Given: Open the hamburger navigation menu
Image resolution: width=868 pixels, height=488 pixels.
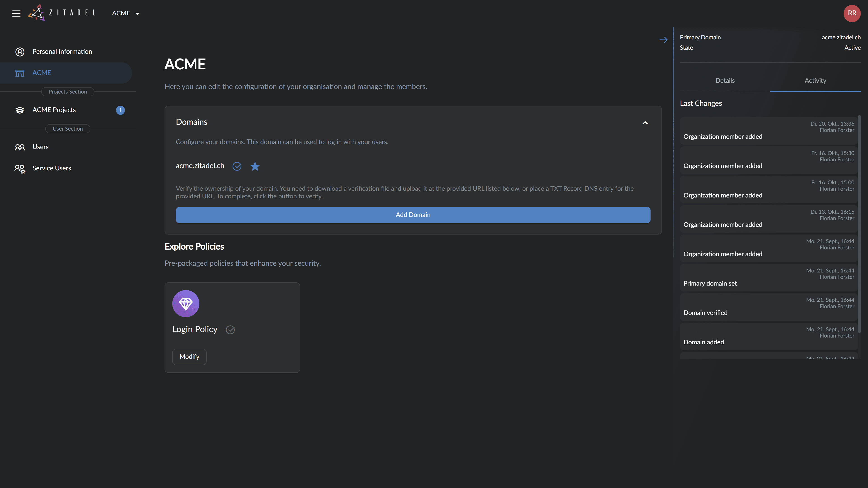Looking at the screenshot, I should click(x=16, y=13).
